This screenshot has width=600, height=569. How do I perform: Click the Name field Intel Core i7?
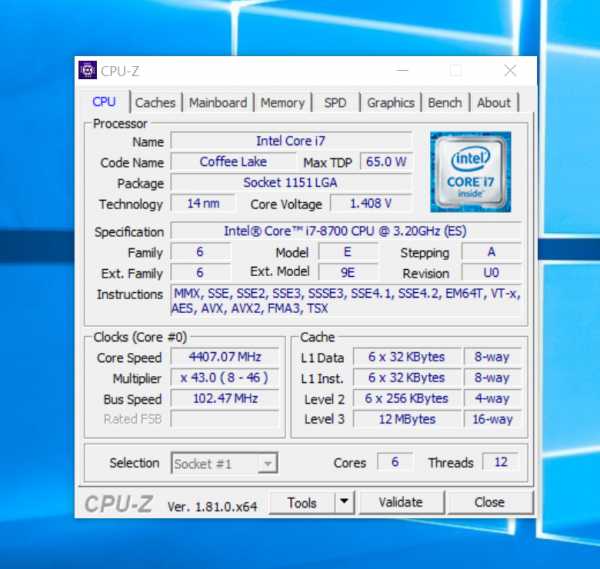pos(291,141)
